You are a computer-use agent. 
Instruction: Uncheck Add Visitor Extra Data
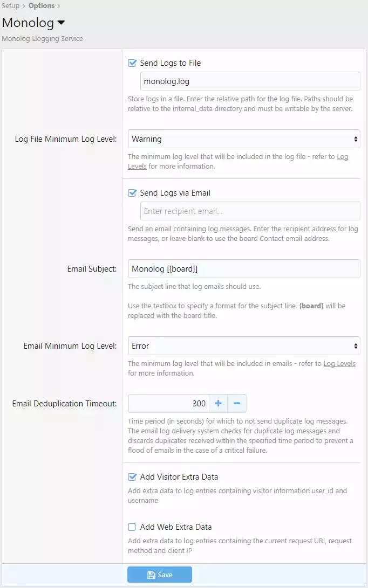(132, 477)
